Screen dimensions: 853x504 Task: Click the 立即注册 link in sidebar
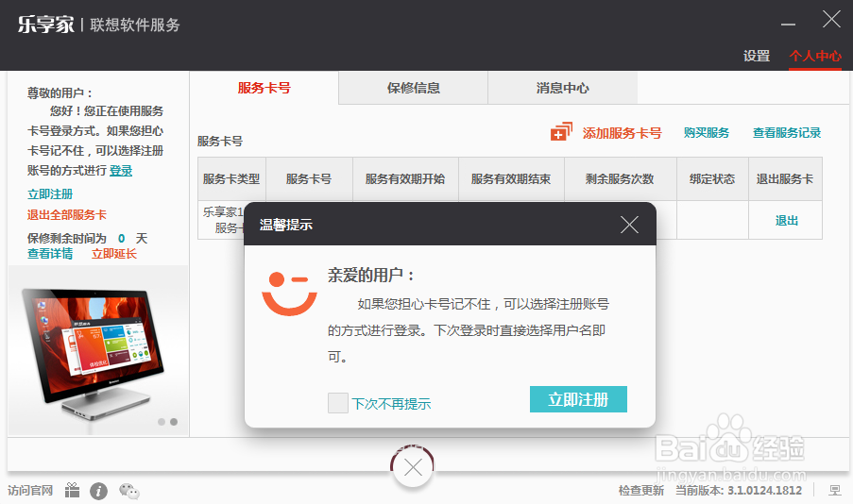[50, 194]
